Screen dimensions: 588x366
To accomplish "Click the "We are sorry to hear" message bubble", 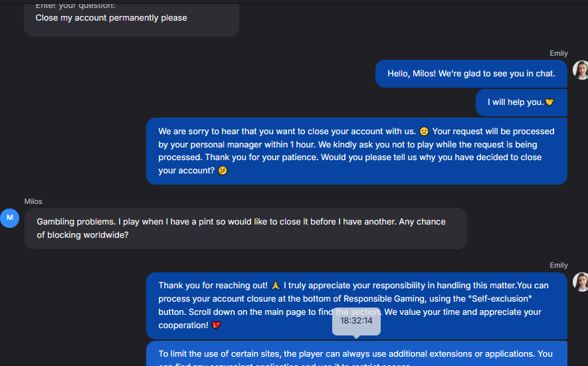I will [356, 151].
